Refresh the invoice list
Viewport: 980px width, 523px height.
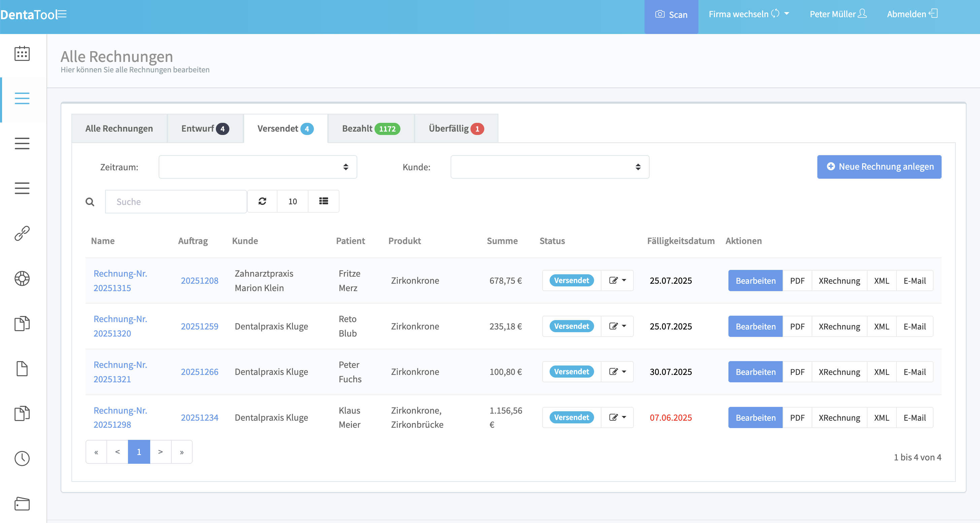click(x=262, y=202)
